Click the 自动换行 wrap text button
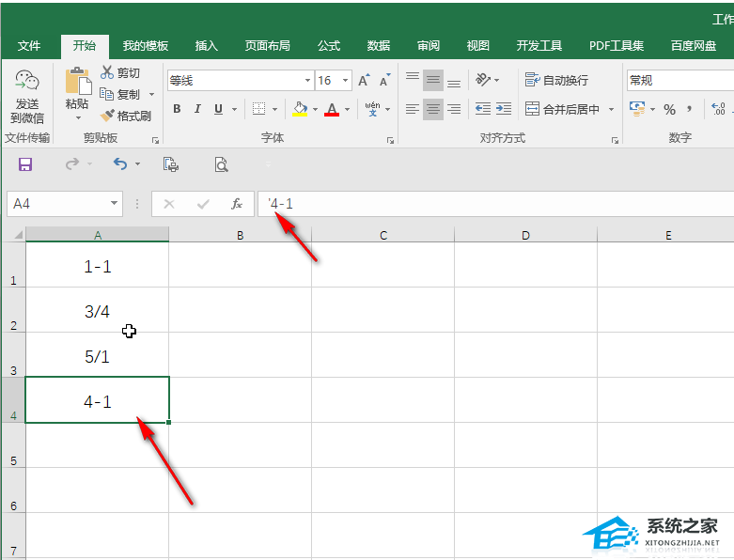The width and height of the screenshot is (734, 560). pos(556,81)
